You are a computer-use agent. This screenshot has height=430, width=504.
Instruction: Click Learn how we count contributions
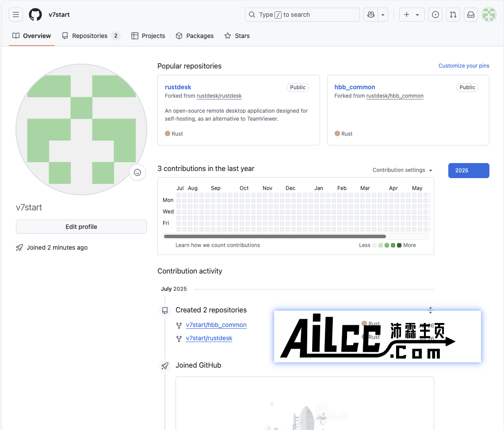click(x=218, y=245)
